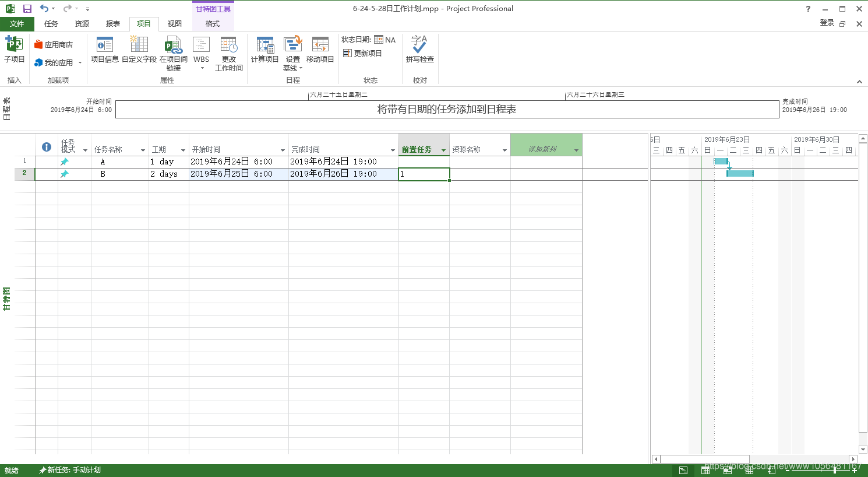This screenshot has width=868, height=477.
Task: Click the 前置任务 cell containing 1
Action: coord(424,174)
